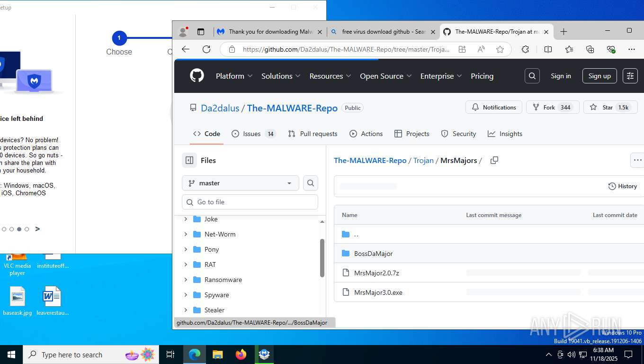Open the MrsMajor3.0.exe file
Image resolution: width=644 pixels, height=364 pixels.
378,292
